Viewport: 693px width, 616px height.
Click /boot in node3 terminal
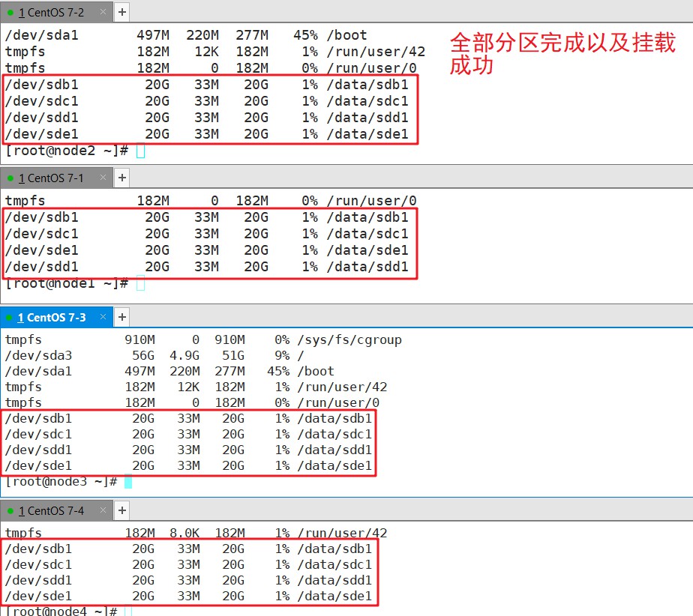(316, 372)
